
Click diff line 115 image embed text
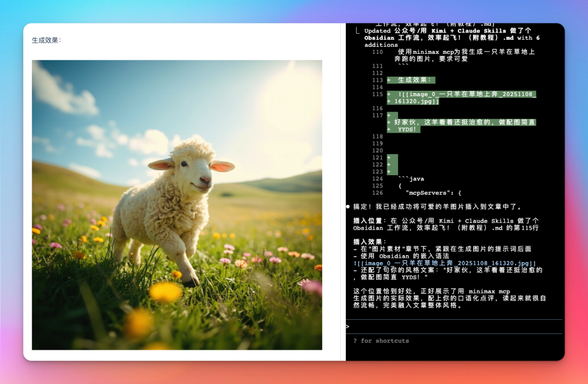pyautogui.click(x=461, y=97)
